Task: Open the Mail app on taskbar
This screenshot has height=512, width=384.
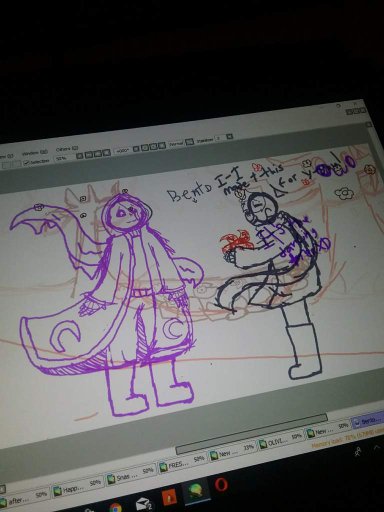Action: click(144, 504)
